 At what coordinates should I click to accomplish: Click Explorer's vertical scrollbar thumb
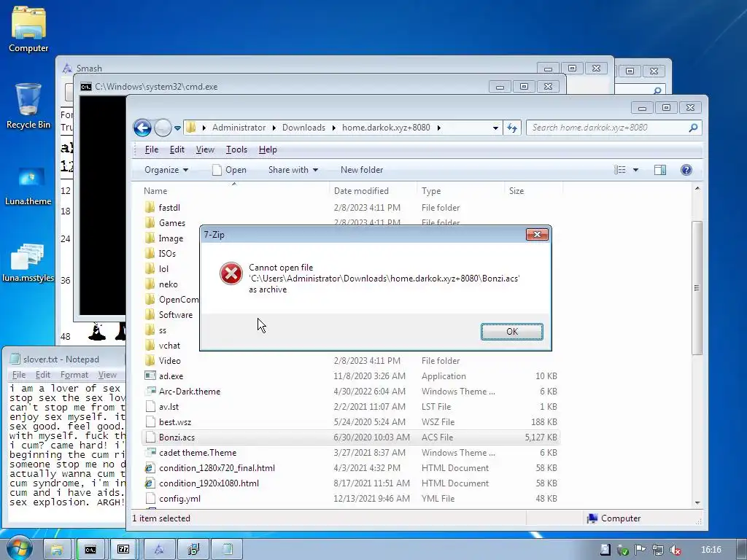coord(697,287)
